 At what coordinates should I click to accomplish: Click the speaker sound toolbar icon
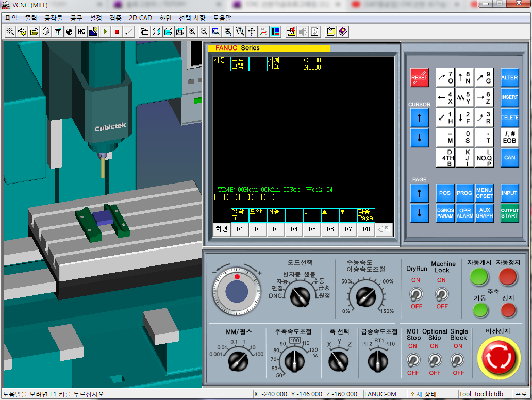click(x=303, y=31)
